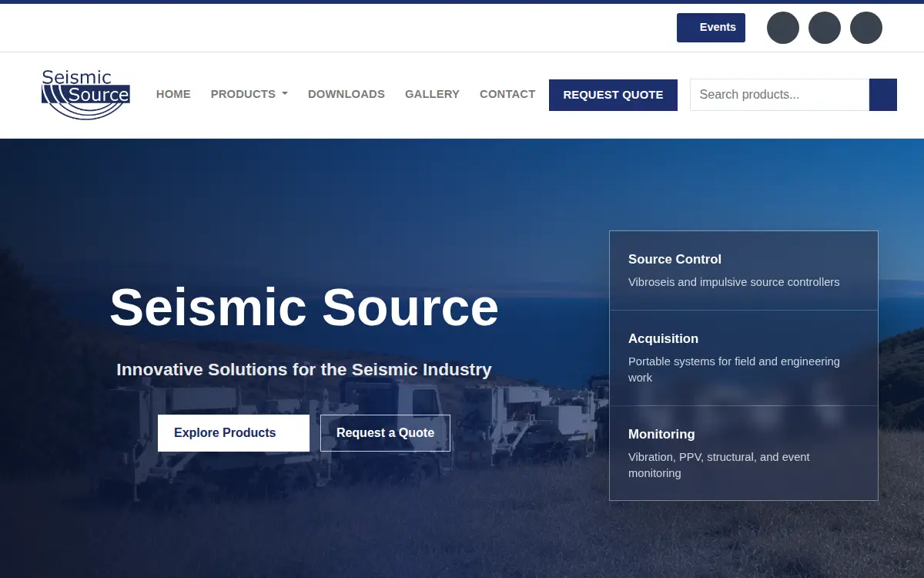Screen dimensions: 924x578
Task: Focus the Search products field
Action: pos(779,95)
